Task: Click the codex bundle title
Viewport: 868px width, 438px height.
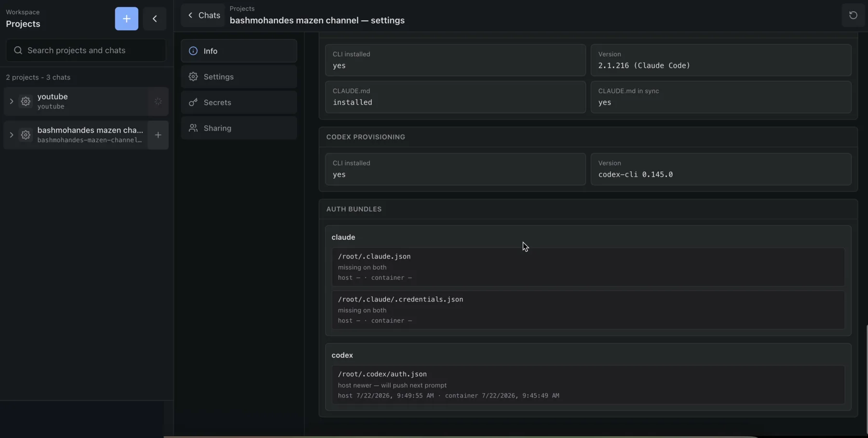Action: tap(342, 355)
